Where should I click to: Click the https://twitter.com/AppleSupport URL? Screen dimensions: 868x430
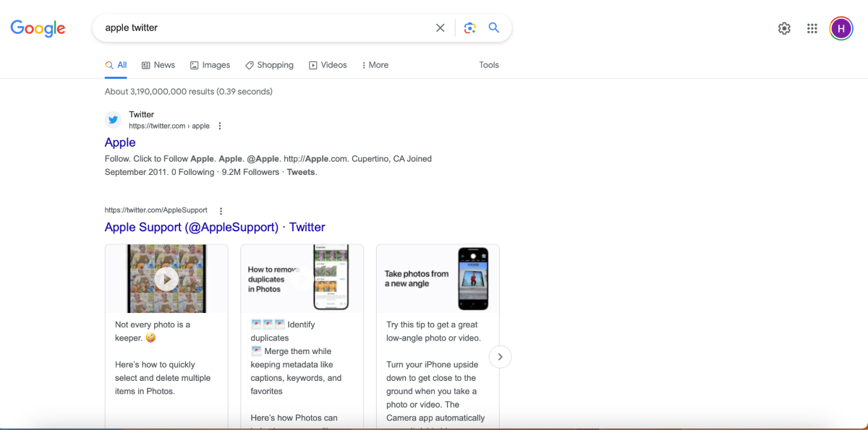click(156, 210)
